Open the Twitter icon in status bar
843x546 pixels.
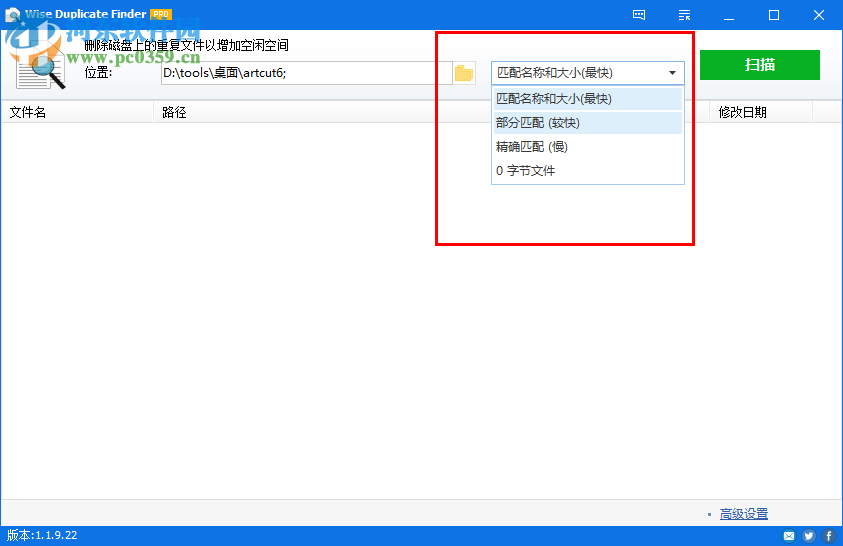tap(809, 536)
